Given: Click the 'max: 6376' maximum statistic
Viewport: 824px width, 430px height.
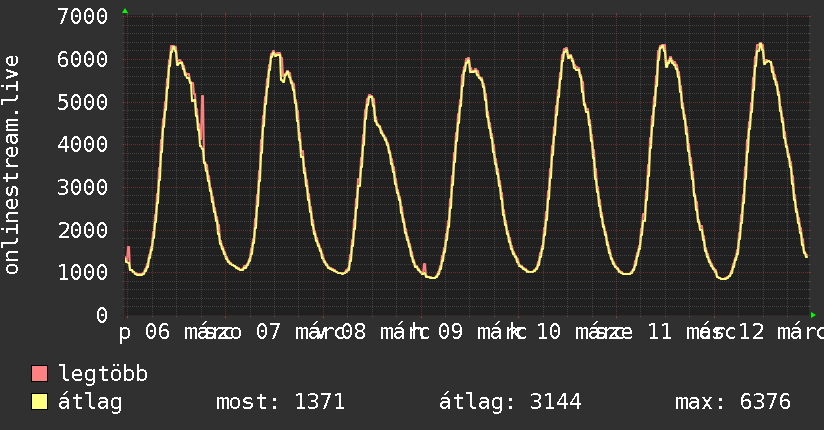Looking at the screenshot, I should click(733, 402).
